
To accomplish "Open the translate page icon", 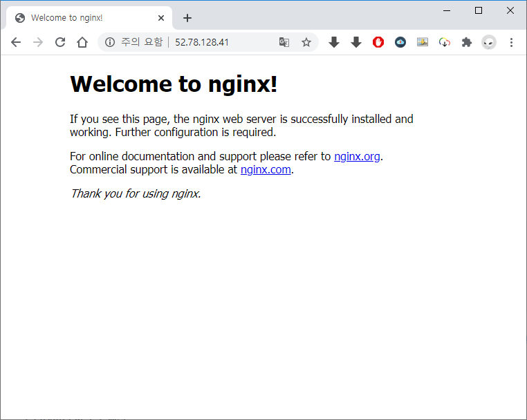I will [x=284, y=42].
